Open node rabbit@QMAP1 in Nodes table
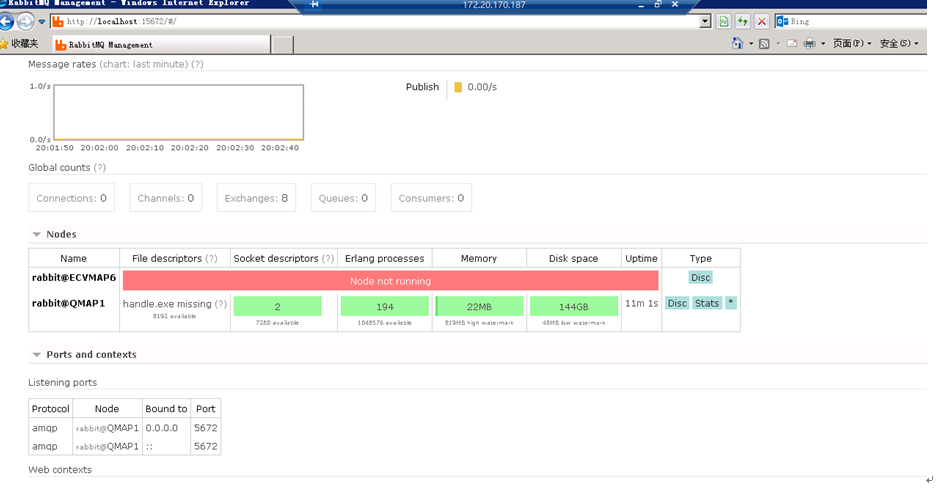 [x=68, y=303]
